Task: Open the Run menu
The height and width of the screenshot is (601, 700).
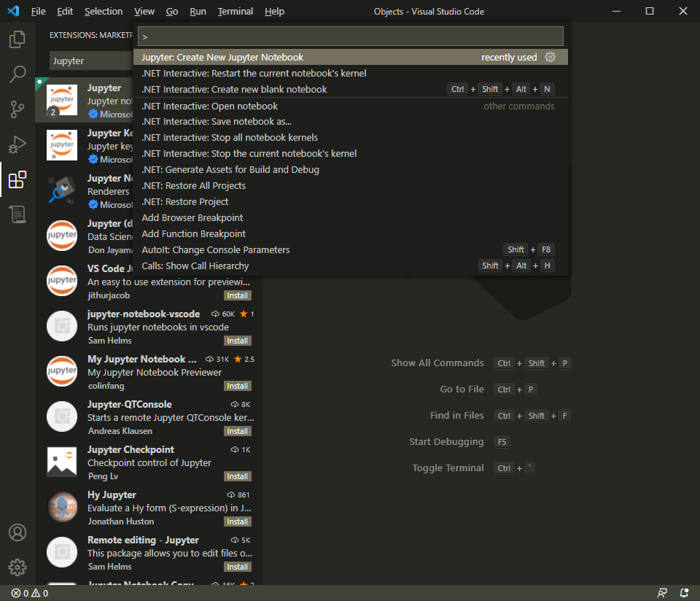Action: click(x=198, y=11)
